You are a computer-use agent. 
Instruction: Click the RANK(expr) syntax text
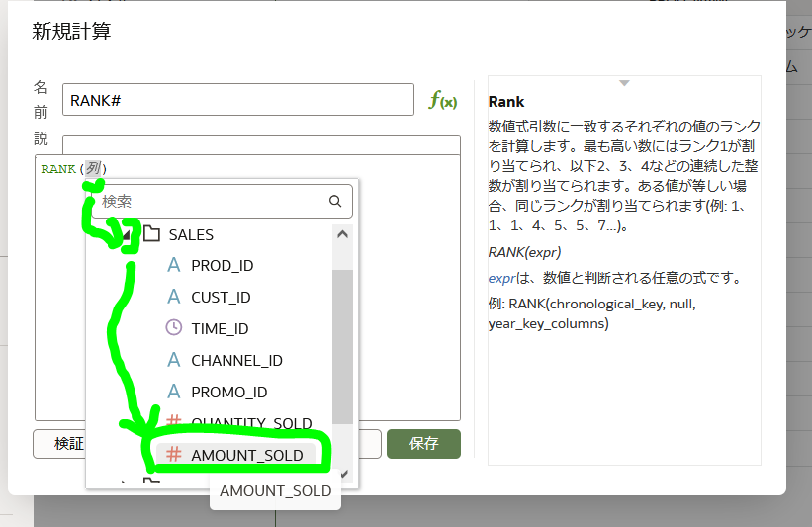pos(524,252)
